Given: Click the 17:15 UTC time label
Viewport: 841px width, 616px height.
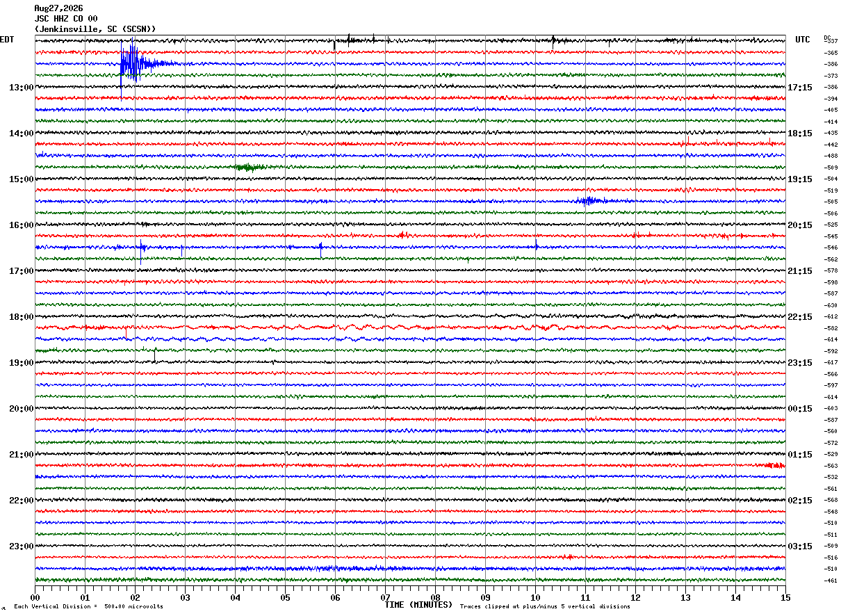Looking at the screenshot, I should coord(800,87).
